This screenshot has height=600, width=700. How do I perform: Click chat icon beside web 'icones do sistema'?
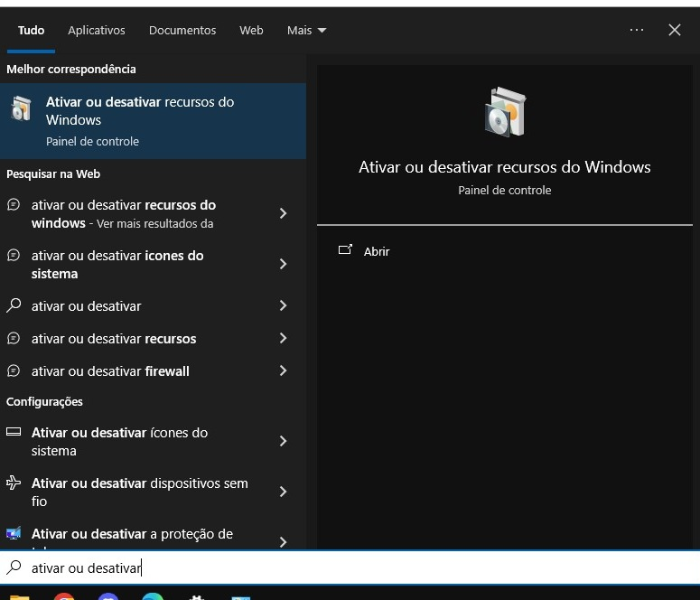pyautogui.click(x=14, y=255)
